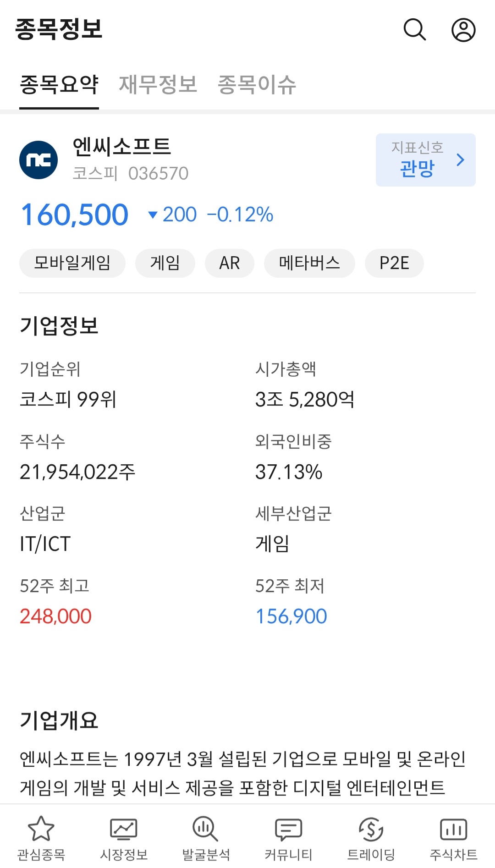Tap the NCSoft company logo
This screenshot has width=495, height=868.
38,160
